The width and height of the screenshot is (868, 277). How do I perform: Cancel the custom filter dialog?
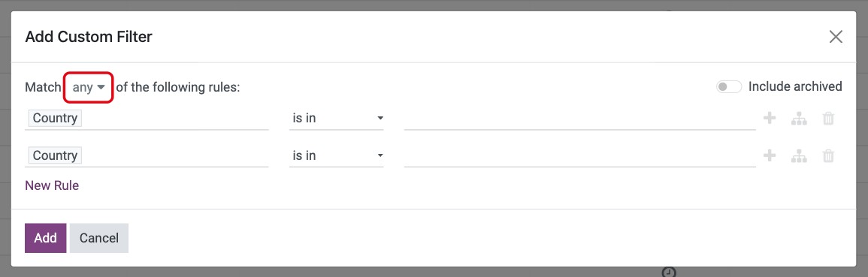coord(99,238)
